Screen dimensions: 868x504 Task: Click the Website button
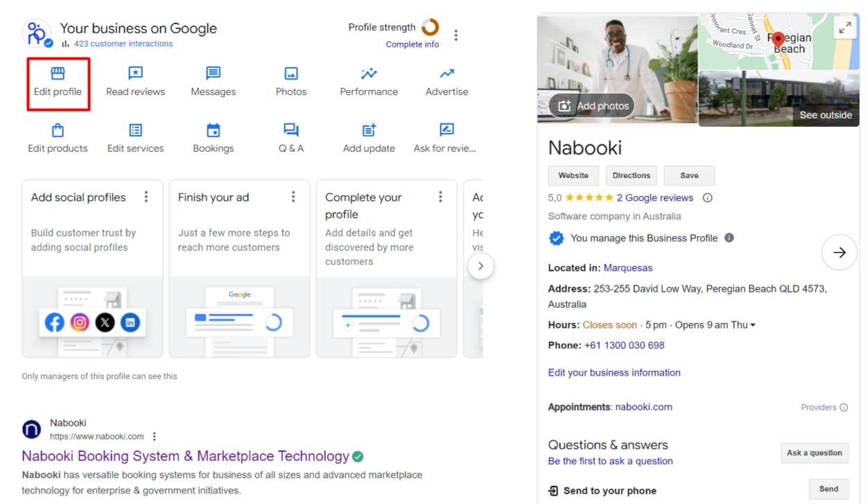[x=573, y=175]
